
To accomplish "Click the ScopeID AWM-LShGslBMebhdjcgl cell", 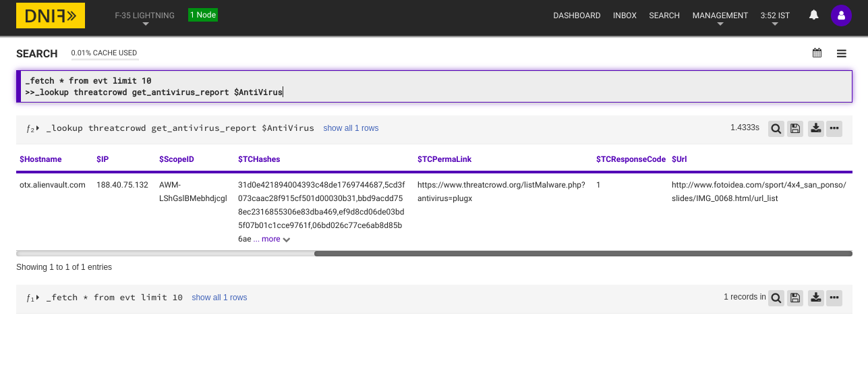I will 193,192.
